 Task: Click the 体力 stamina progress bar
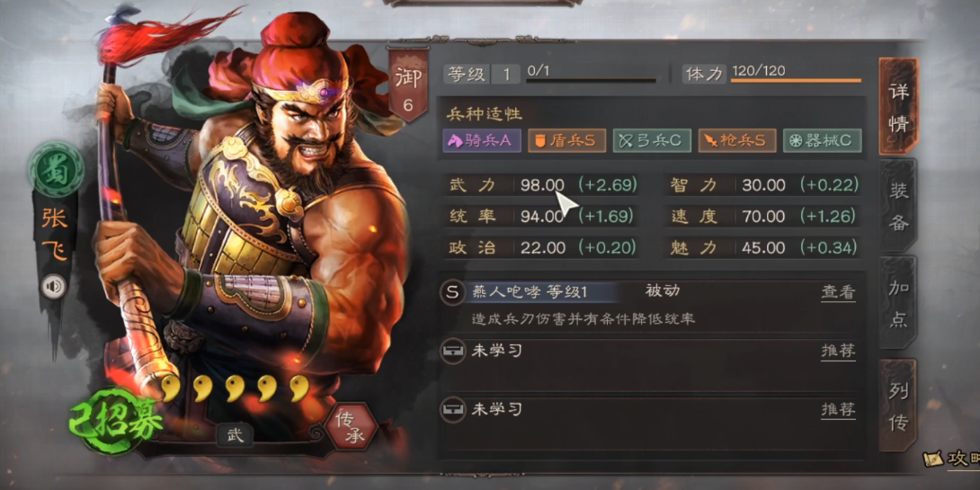(797, 81)
